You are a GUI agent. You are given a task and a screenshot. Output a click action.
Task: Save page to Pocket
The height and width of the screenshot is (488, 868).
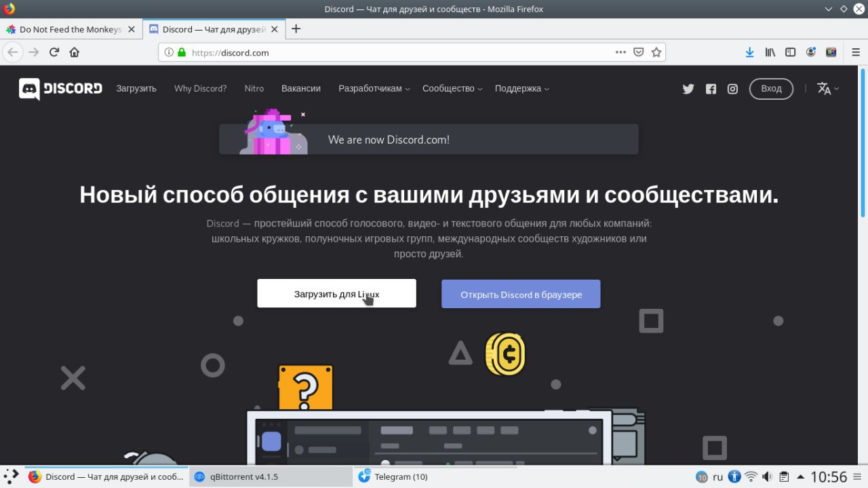click(639, 52)
